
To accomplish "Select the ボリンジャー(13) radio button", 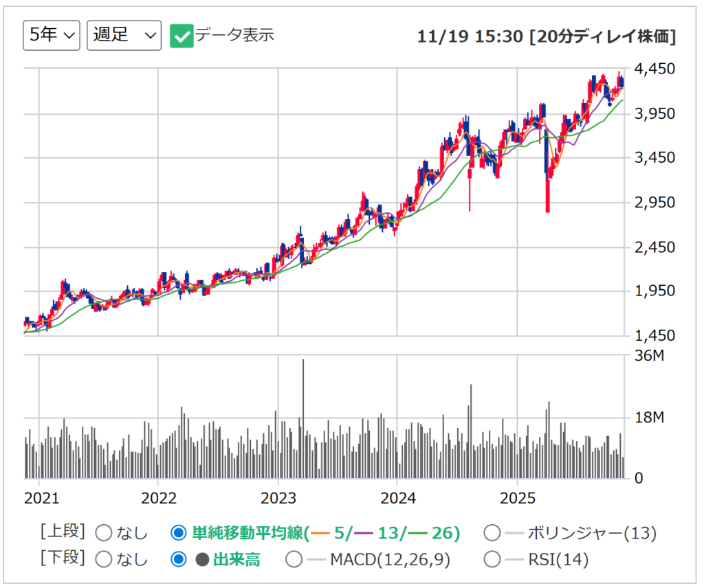I will pyautogui.click(x=493, y=532).
